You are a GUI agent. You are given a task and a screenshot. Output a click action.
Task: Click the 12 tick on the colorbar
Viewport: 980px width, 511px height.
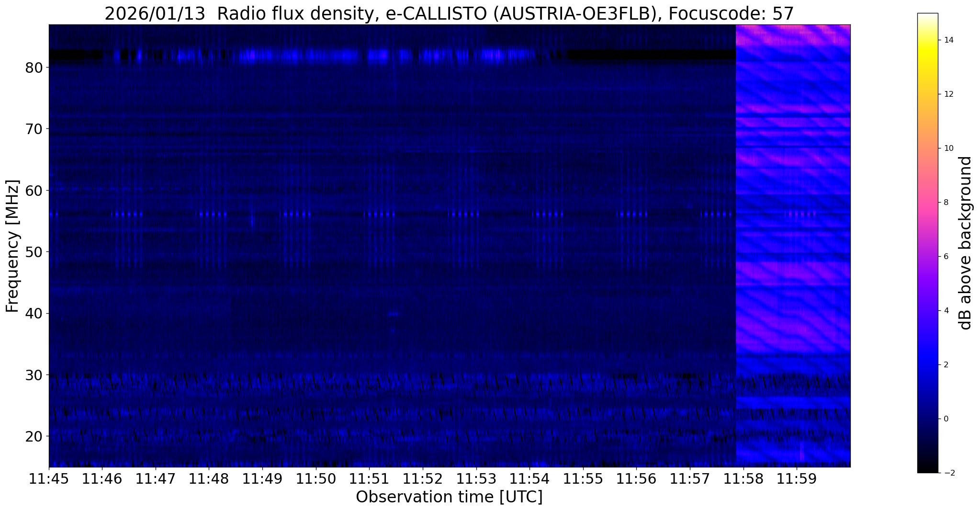click(948, 94)
